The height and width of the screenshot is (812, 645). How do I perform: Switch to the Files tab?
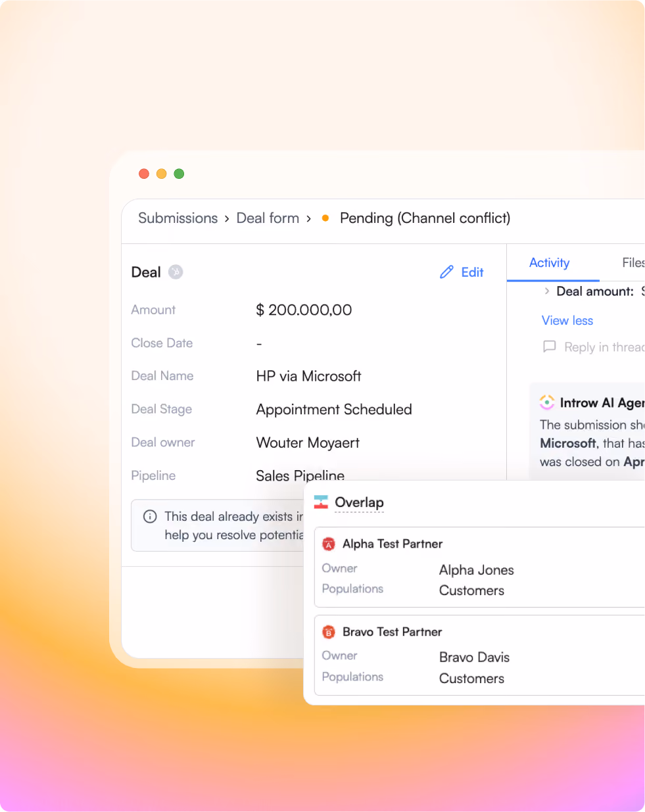click(x=633, y=262)
